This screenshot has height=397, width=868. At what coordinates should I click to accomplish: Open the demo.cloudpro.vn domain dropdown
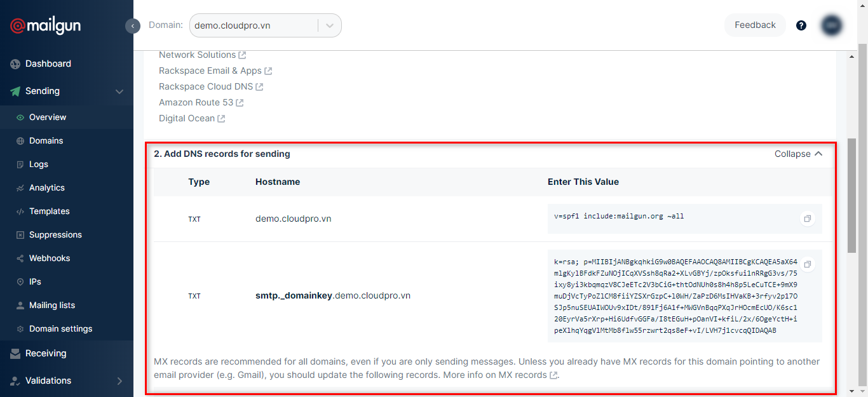tap(329, 25)
